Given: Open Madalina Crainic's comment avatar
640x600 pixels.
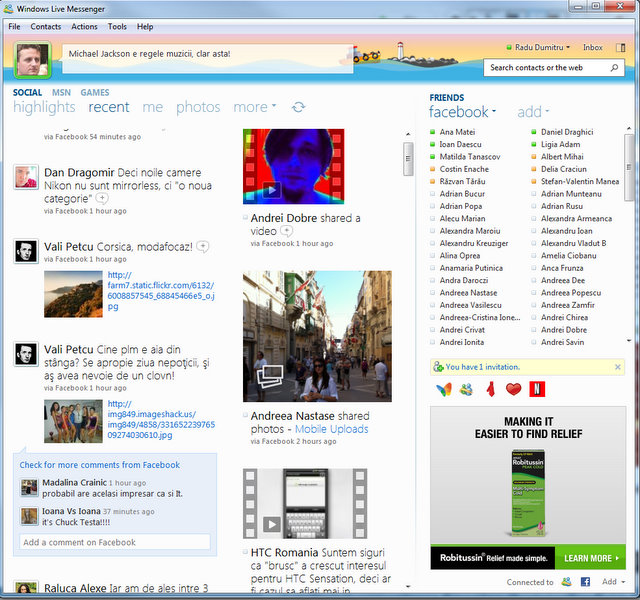Looking at the screenshot, I should (29, 487).
